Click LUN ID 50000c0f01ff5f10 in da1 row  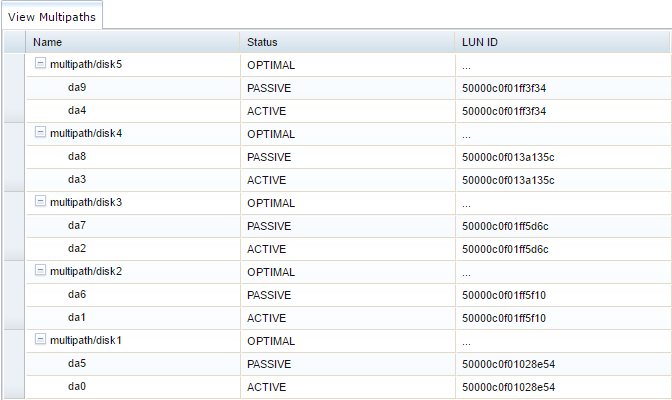click(504, 318)
